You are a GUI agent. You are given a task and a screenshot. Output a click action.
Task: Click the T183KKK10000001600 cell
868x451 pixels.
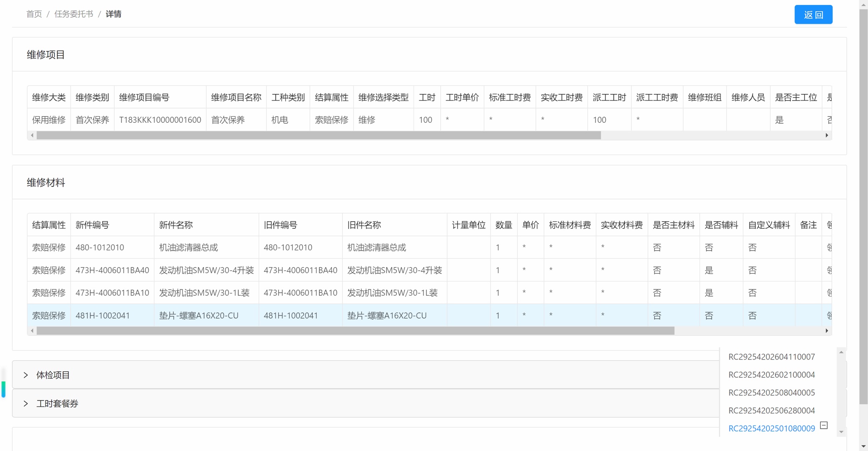point(160,120)
